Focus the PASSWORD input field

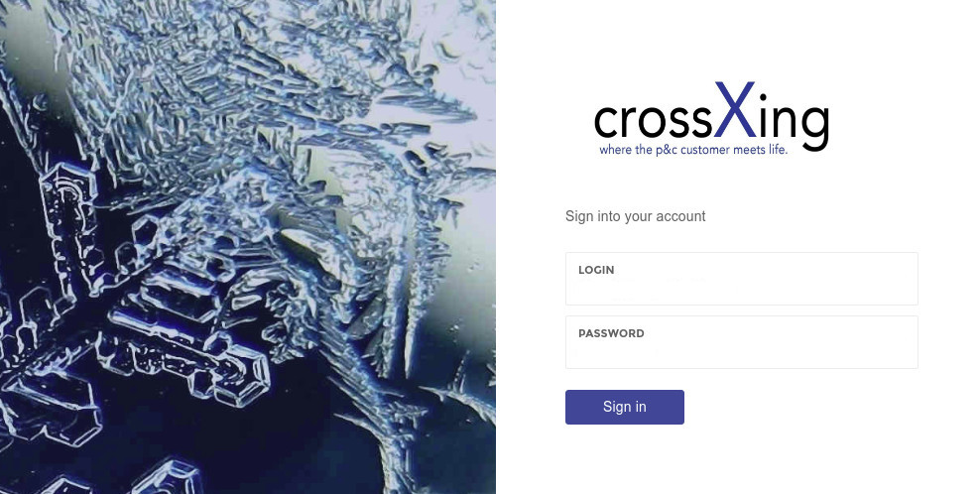click(x=741, y=342)
